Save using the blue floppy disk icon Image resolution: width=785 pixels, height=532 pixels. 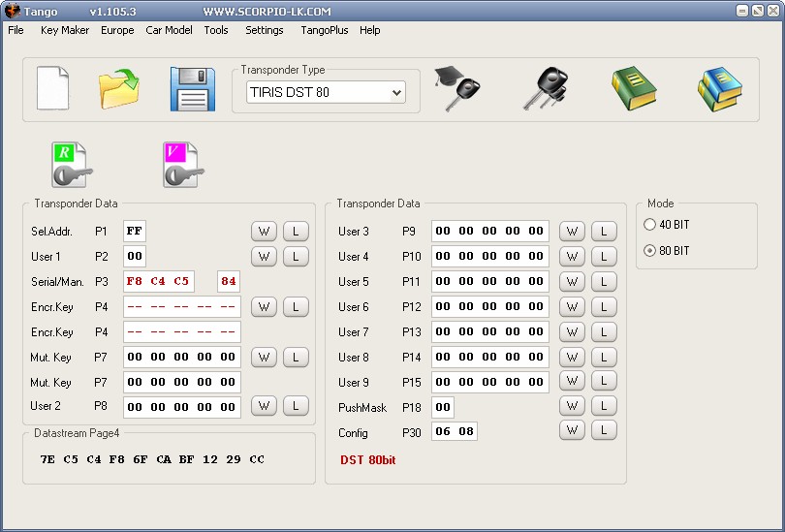(x=193, y=89)
